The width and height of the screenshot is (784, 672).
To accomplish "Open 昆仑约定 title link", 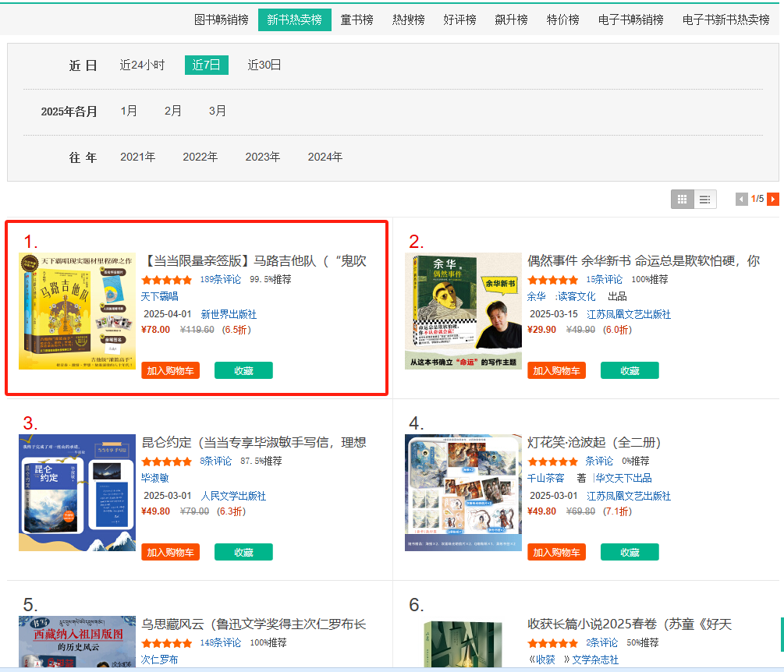I will click(x=254, y=443).
